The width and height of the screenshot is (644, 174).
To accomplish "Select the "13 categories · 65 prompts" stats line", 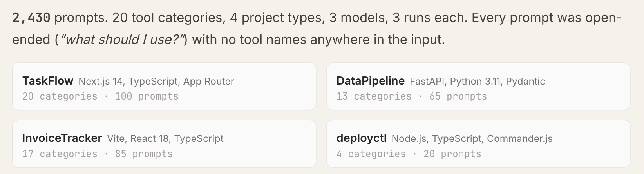I will (411, 96).
